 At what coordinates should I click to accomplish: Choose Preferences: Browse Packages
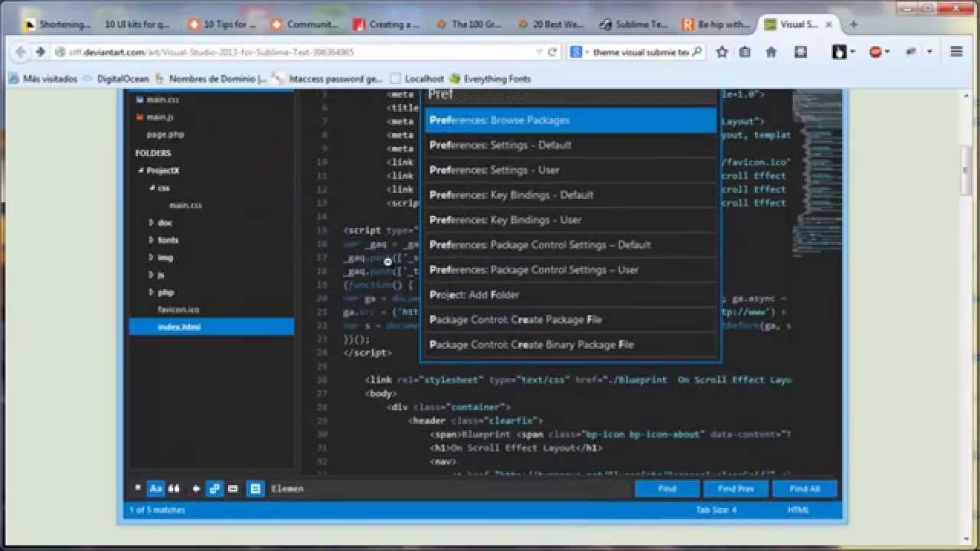[570, 120]
